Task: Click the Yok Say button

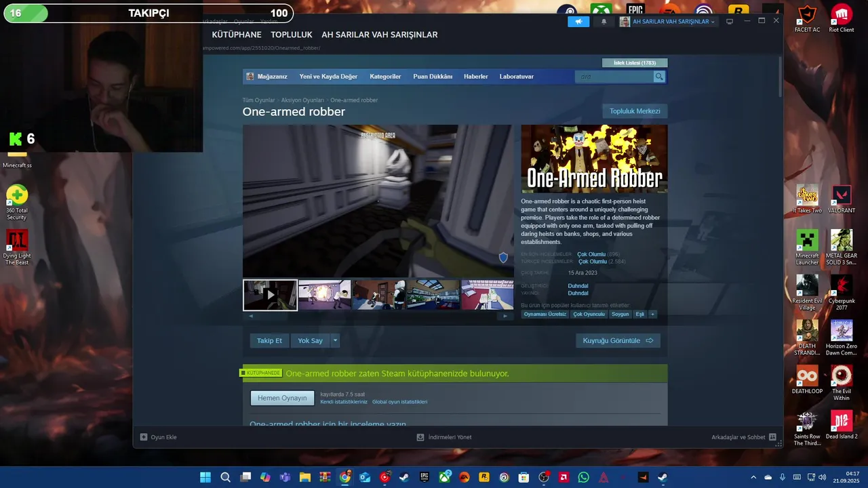Action: 311,340
